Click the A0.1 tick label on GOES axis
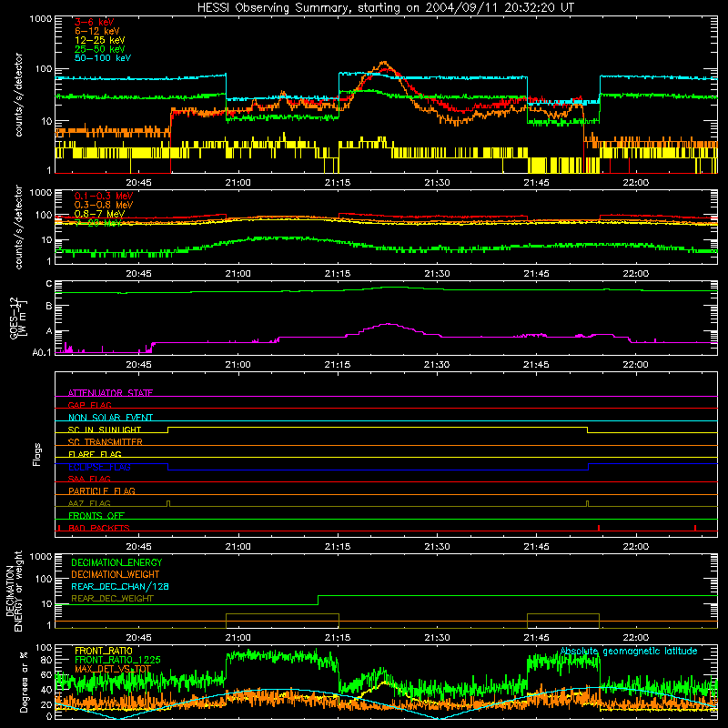This screenshot has height=728, width=728. pyautogui.click(x=42, y=352)
